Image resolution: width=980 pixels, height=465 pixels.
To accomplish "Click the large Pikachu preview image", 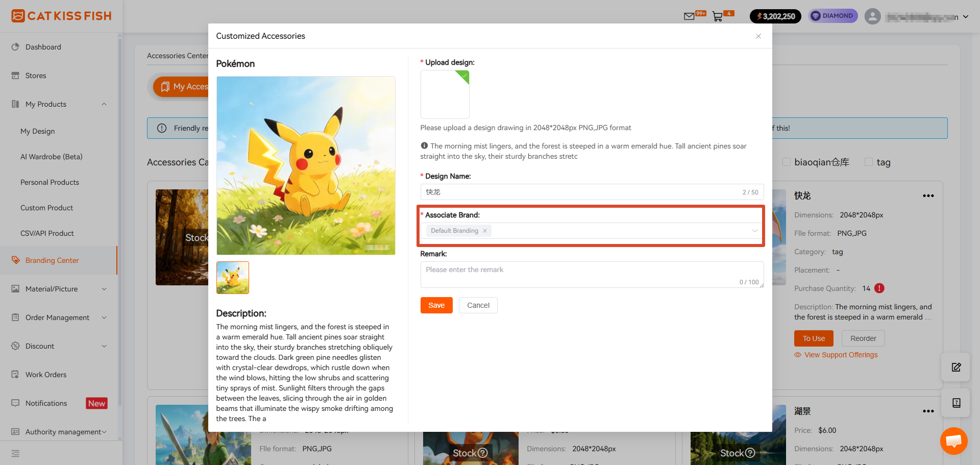I will pos(306,165).
